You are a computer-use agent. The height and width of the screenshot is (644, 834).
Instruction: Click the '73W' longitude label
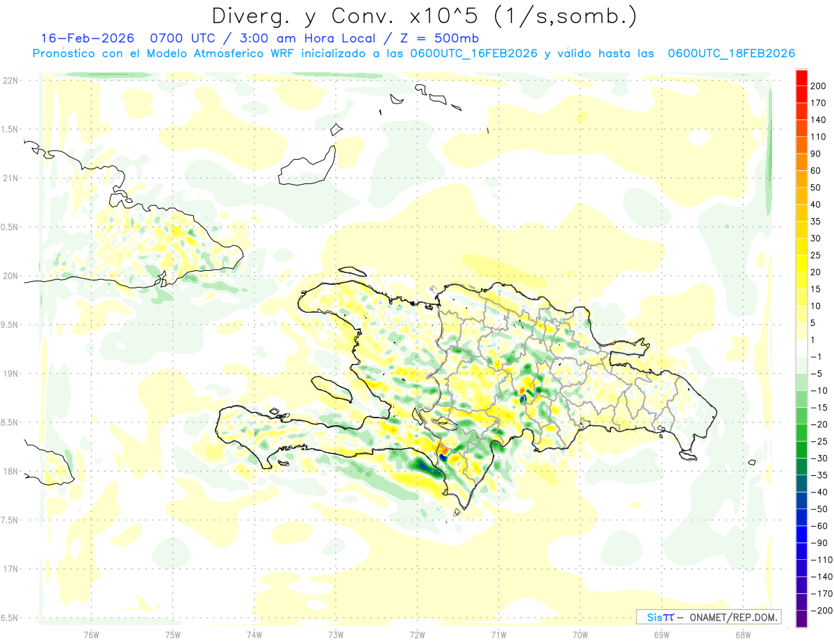pos(336,634)
